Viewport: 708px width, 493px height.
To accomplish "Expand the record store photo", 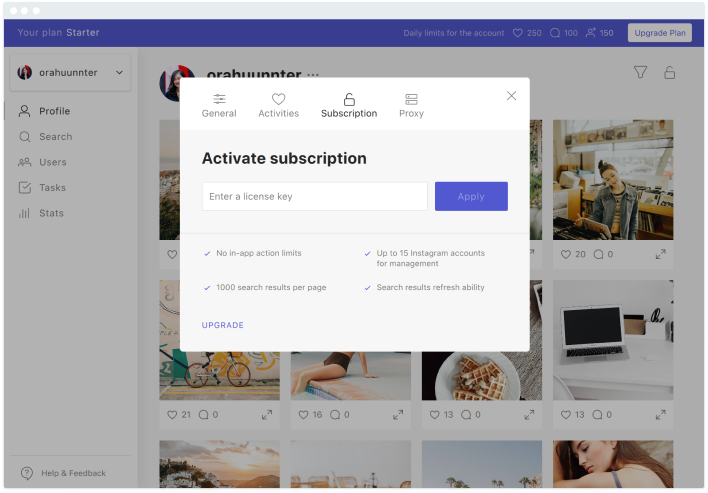I will pyautogui.click(x=661, y=255).
